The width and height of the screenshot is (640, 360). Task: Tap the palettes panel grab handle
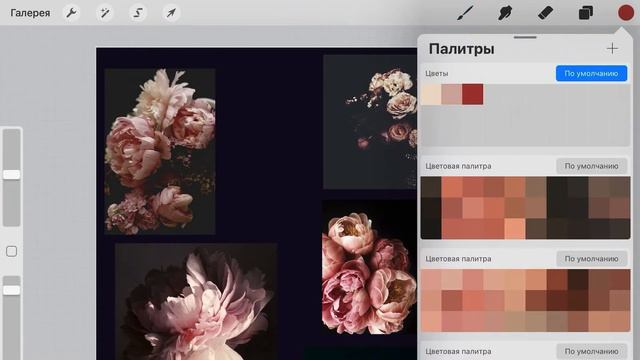coord(525,37)
